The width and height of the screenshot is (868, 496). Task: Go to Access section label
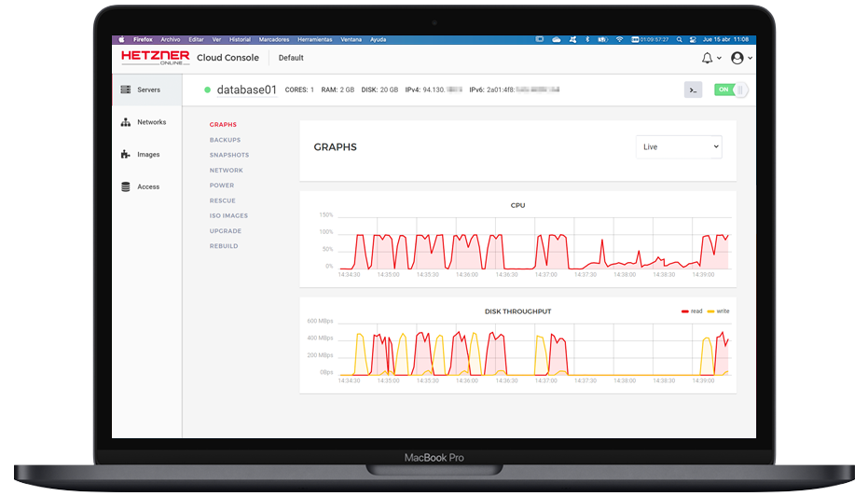[x=148, y=187]
